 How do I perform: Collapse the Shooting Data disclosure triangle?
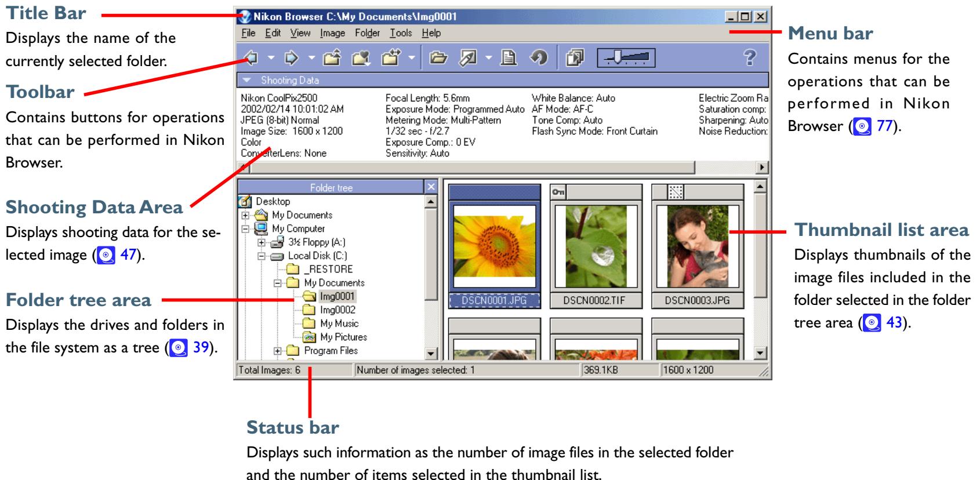click(246, 81)
